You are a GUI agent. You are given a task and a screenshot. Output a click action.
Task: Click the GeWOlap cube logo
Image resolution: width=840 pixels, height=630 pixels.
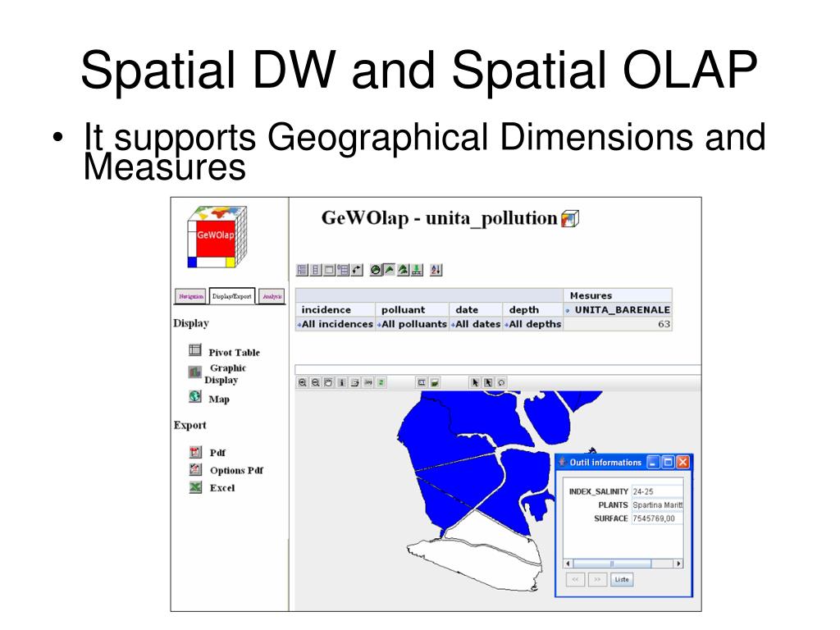217,237
